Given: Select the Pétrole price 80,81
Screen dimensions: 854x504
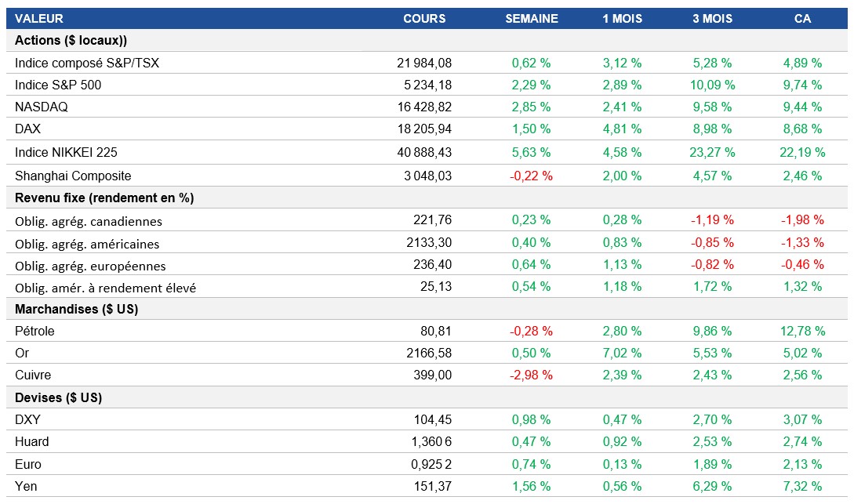Looking at the screenshot, I should click(435, 331).
